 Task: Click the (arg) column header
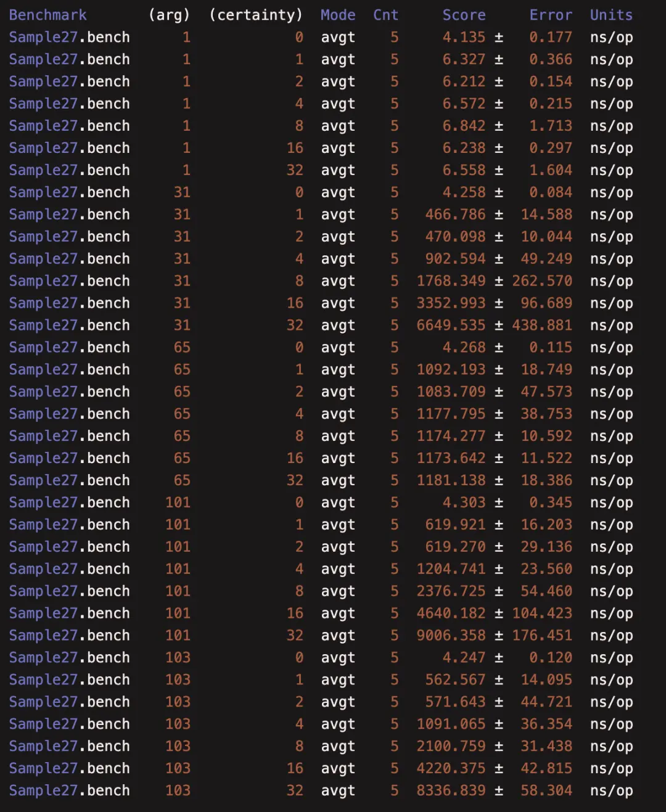pos(169,15)
